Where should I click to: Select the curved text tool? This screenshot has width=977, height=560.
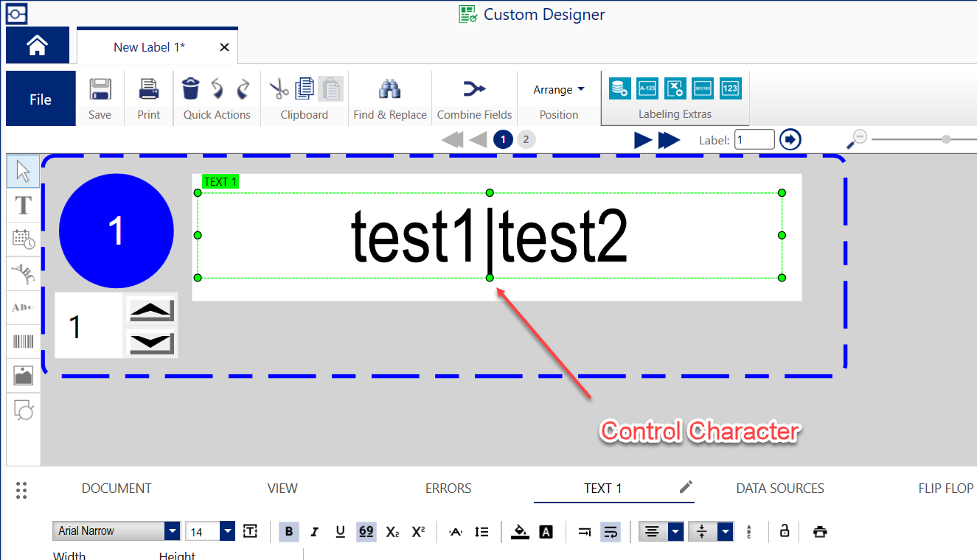point(23,273)
